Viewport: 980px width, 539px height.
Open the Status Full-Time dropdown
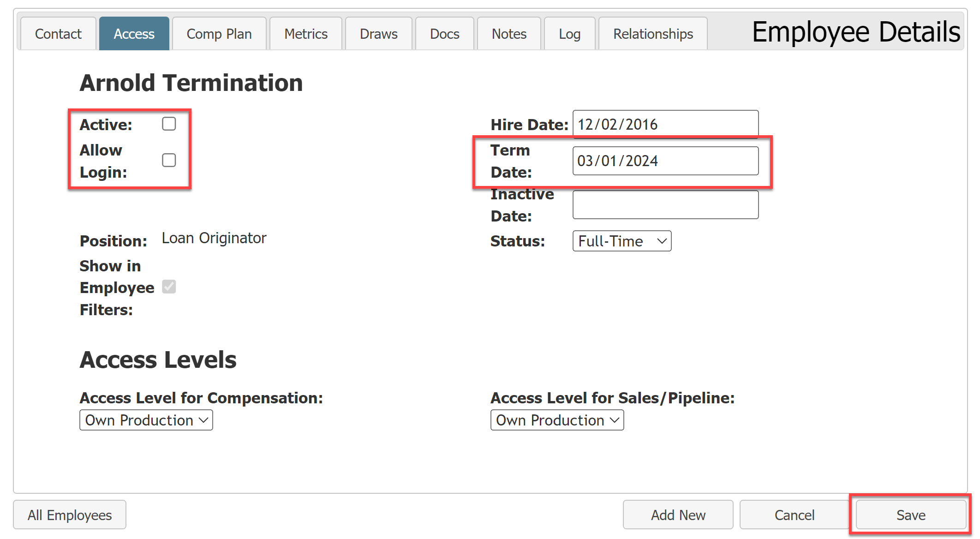[622, 241]
